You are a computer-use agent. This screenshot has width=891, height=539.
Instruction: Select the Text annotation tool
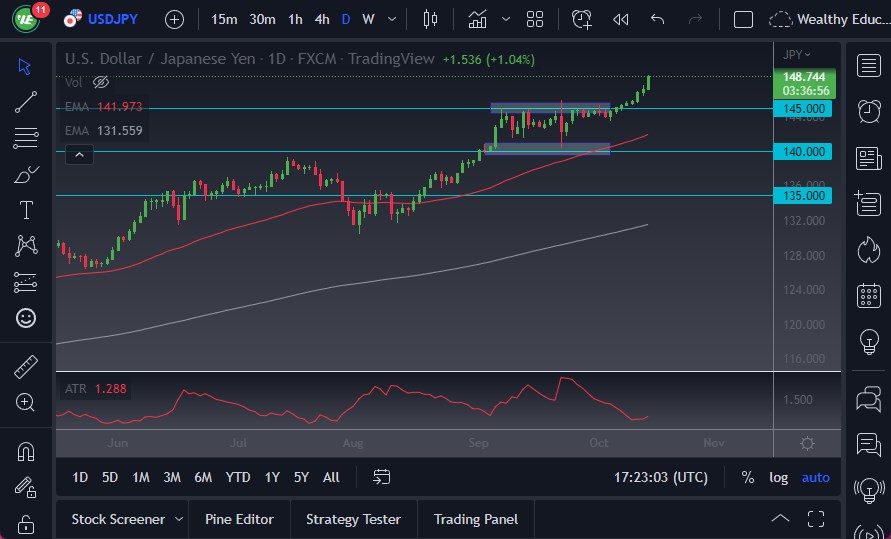coord(26,210)
